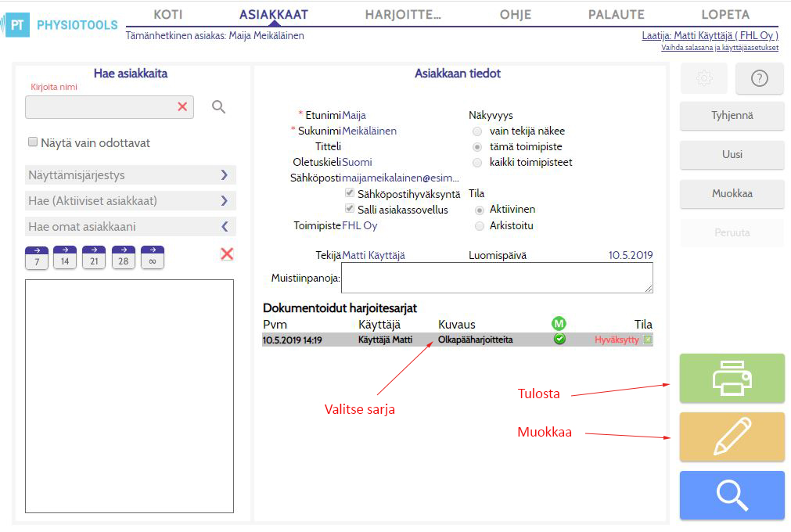791x532 pixels.
Task: Click the orange pencil edit button
Action: (732, 437)
